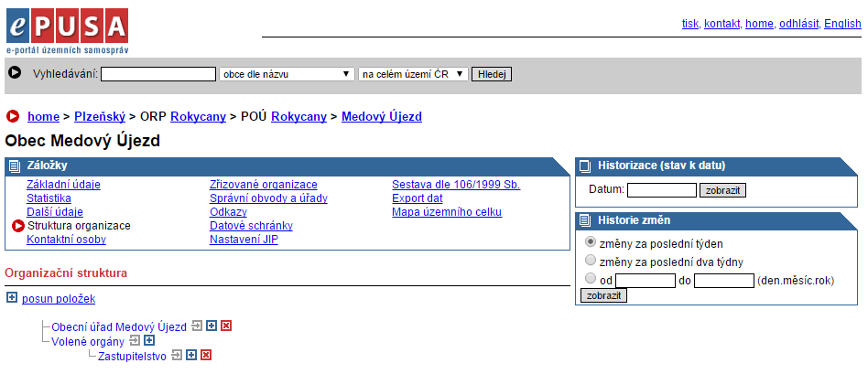Image resolution: width=868 pixels, height=374 pixels.
Task: Open the na celém území ČR dropdown
Action: pyautogui.click(x=414, y=74)
